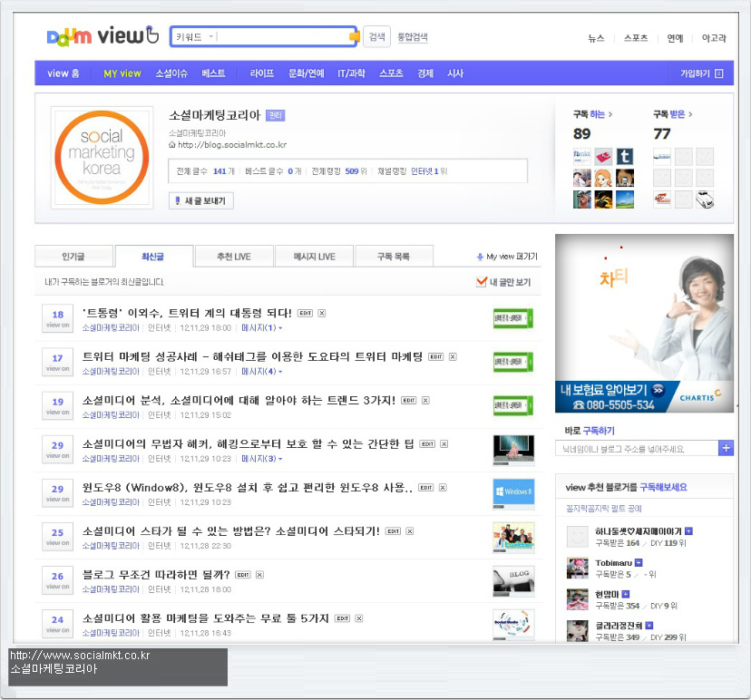
Task: Click EDIT icon on 윈도우8 post
Action: point(425,488)
